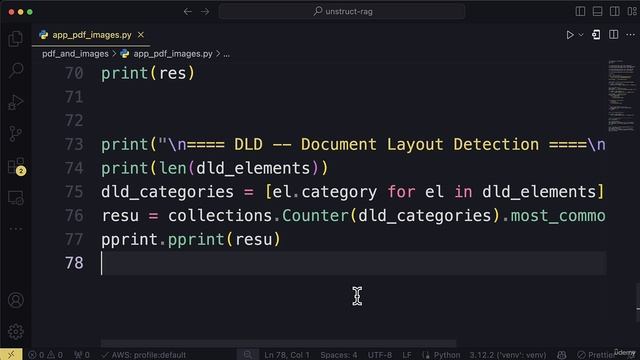Select 3.12.2 venv interpreter
Image resolution: width=640 pixels, height=360 pixels.
(507, 355)
